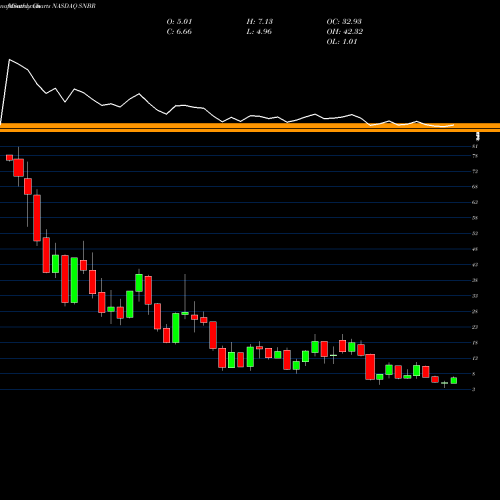Viewport: 500px width, 500px height.
Task: Click the 52 price axis label
Action: 475,233
